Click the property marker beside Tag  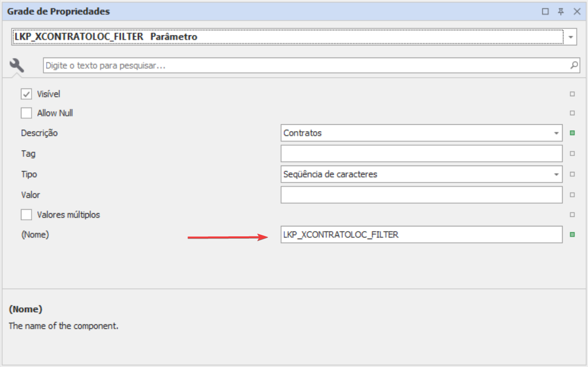pos(572,154)
